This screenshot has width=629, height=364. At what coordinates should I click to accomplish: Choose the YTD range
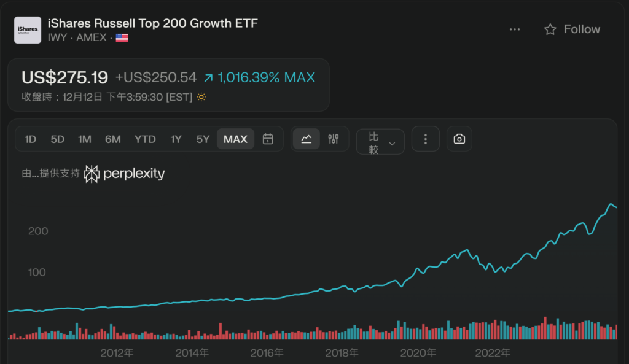click(x=145, y=139)
